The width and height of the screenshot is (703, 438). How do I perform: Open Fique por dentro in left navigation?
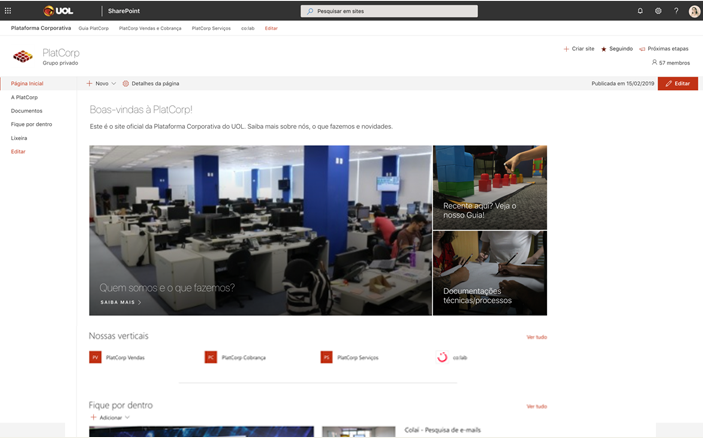click(x=31, y=124)
